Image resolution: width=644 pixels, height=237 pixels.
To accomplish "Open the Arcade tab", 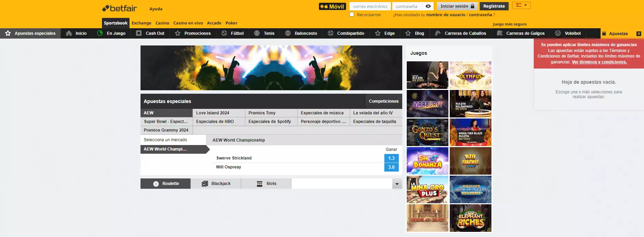I will [214, 23].
